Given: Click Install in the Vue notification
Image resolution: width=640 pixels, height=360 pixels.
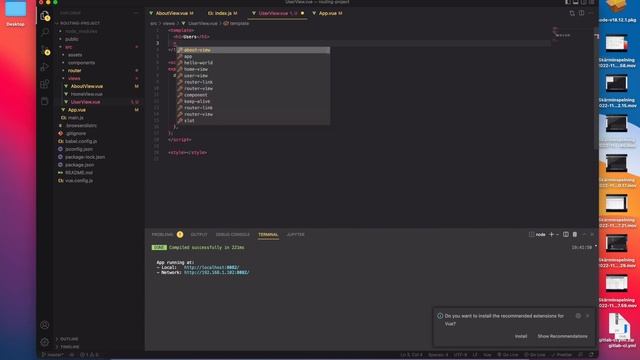Looking at the screenshot, I should [521, 336].
